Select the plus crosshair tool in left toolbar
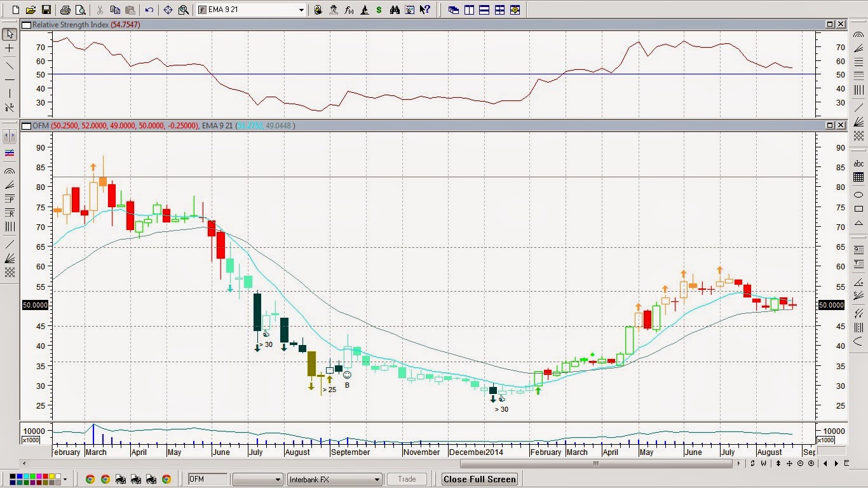 pyautogui.click(x=10, y=48)
